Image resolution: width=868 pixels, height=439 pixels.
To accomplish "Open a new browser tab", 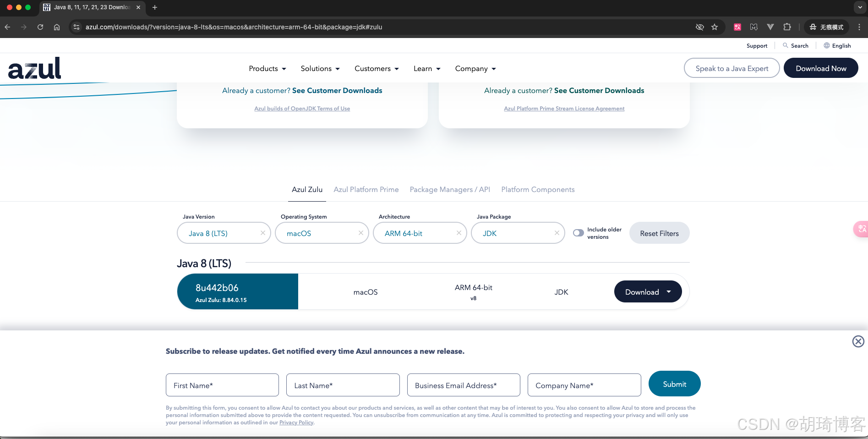I will click(155, 7).
